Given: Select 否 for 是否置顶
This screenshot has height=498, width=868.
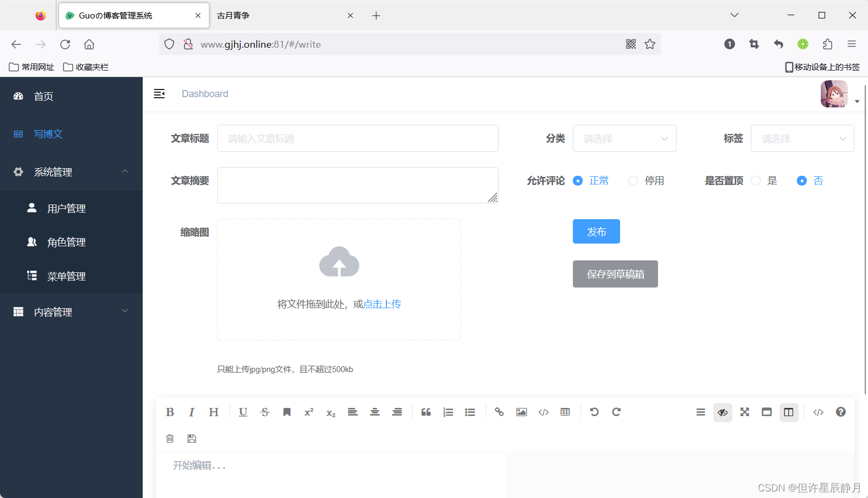Looking at the screenshot, I should click(810, 181).
